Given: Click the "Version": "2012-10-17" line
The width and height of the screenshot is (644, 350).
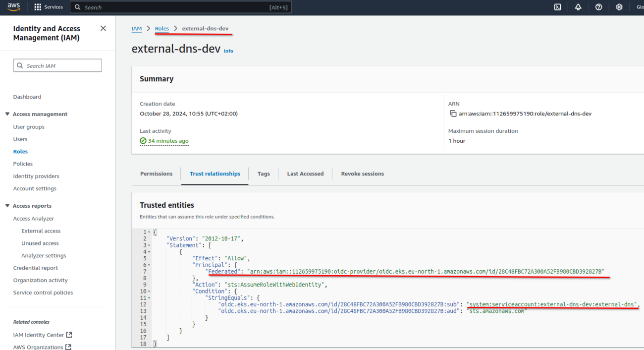Looking at the screenshot, I should pos(205,238).
